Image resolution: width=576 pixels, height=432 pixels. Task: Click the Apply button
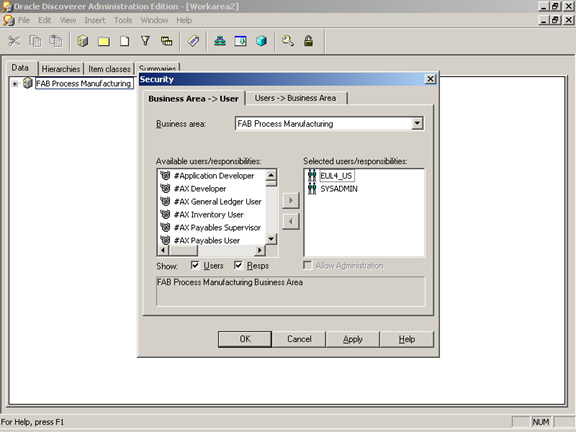pyautogui.click(x=353, y=339)
